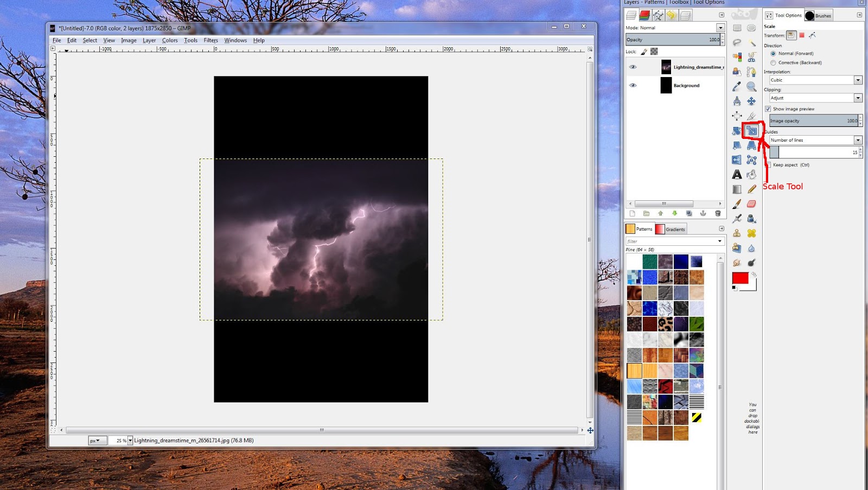Open Tool Options dock tab menu arrow
Viewport: 868px width, 490px height.
859,15
